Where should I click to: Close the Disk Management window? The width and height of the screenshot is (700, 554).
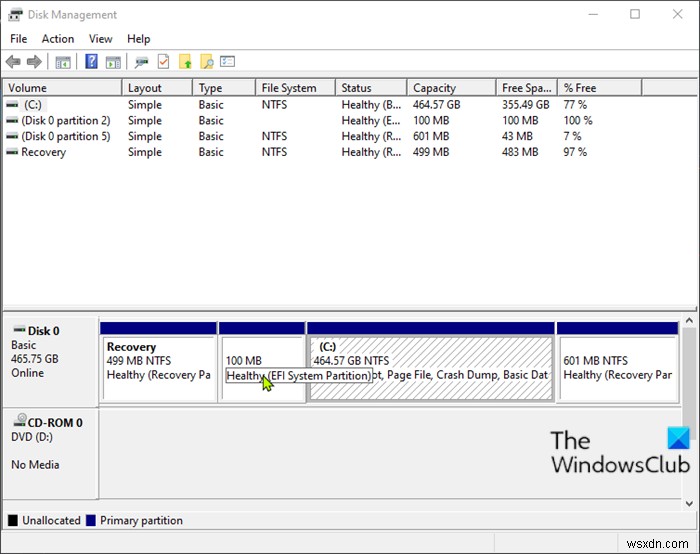click(x=677, y=14)
